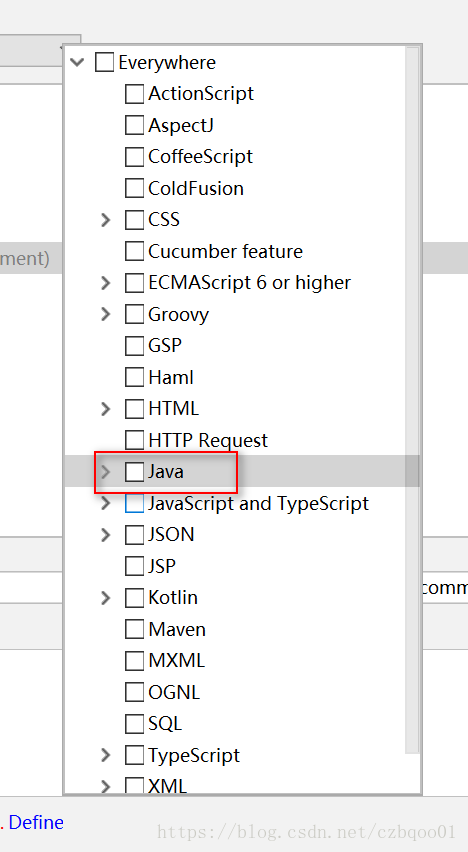
Task: Select the Java label text
Action: click(x=166, y=472)
